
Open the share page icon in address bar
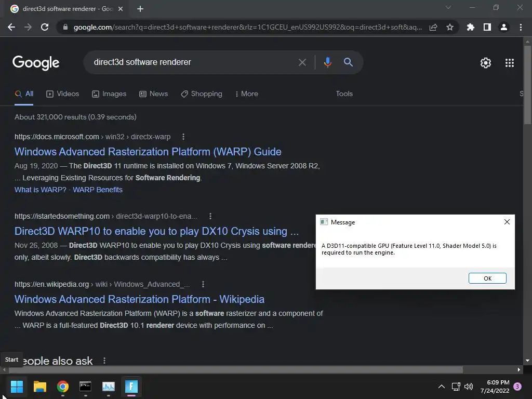tap(433, 27)
